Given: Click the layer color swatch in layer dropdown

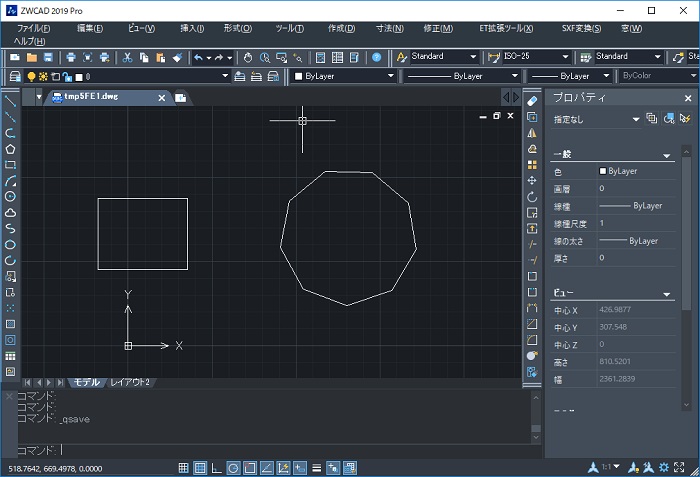Looking at the screenshot, I should click(x=79, y=77).
